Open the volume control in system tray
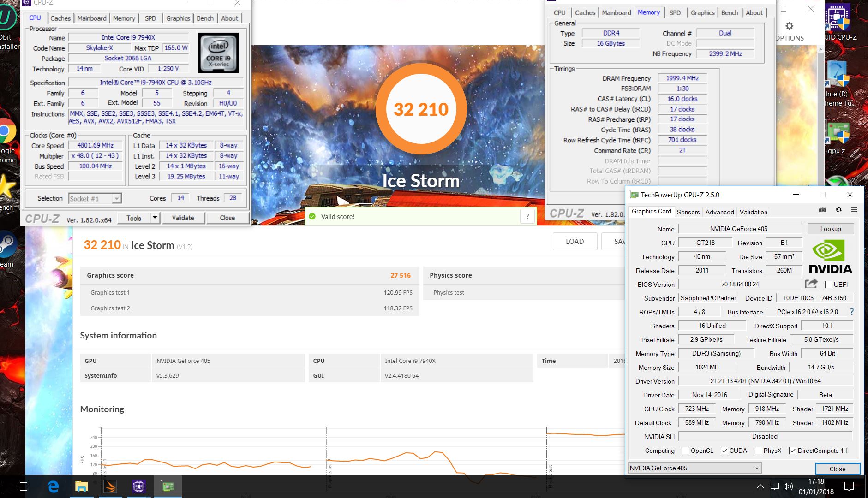Image resolution: width=868 pixels, height=498 pixels. coord(788,486)
